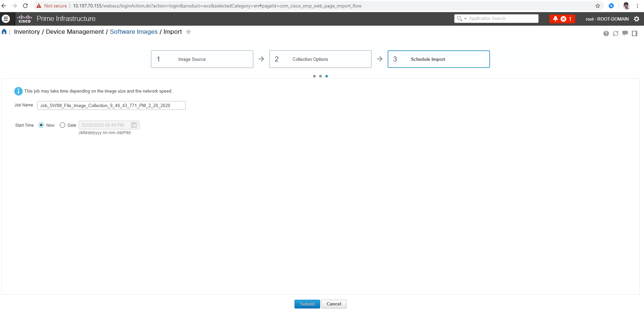Click the Start Time label
This screenshot has height=321, width=644.
pyautogui.click(x=24, y=125)
